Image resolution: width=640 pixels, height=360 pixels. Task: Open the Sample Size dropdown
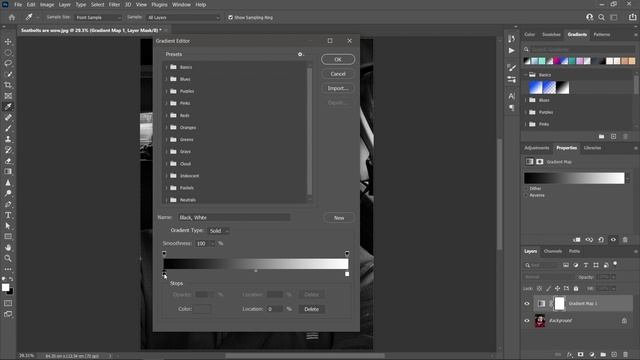(98, 18)
